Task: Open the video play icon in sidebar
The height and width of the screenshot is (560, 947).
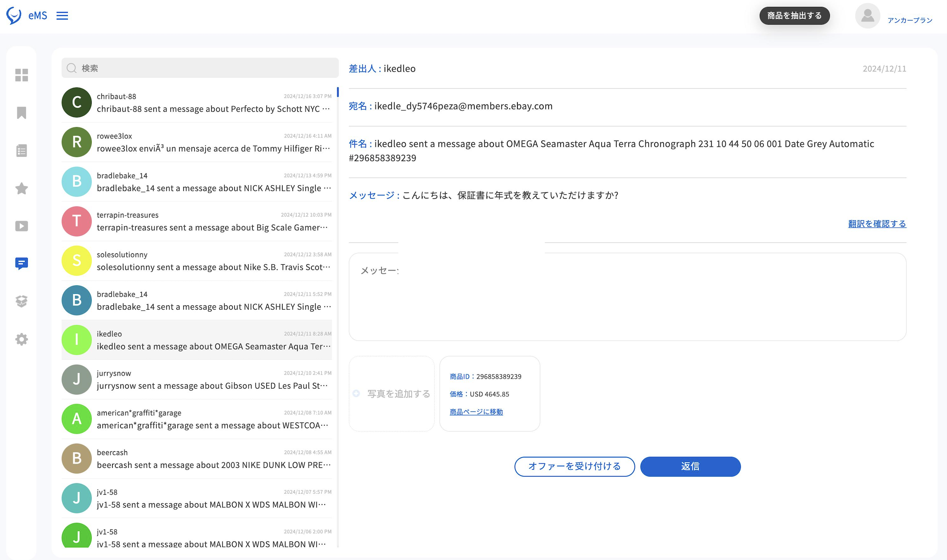Action: [22, 226]
